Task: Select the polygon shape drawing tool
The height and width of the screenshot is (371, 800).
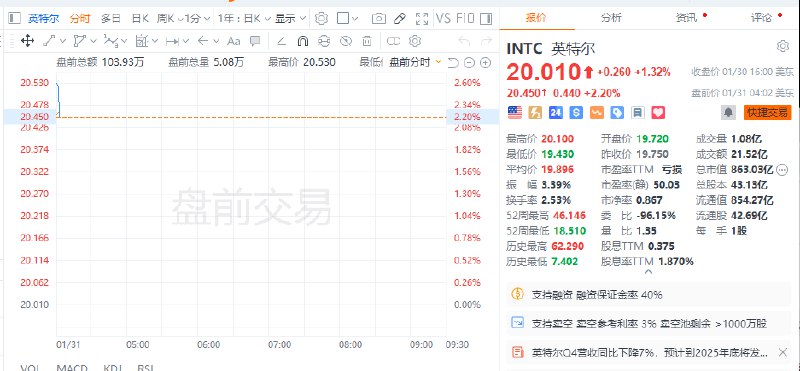Action: (x=80, y=41)
